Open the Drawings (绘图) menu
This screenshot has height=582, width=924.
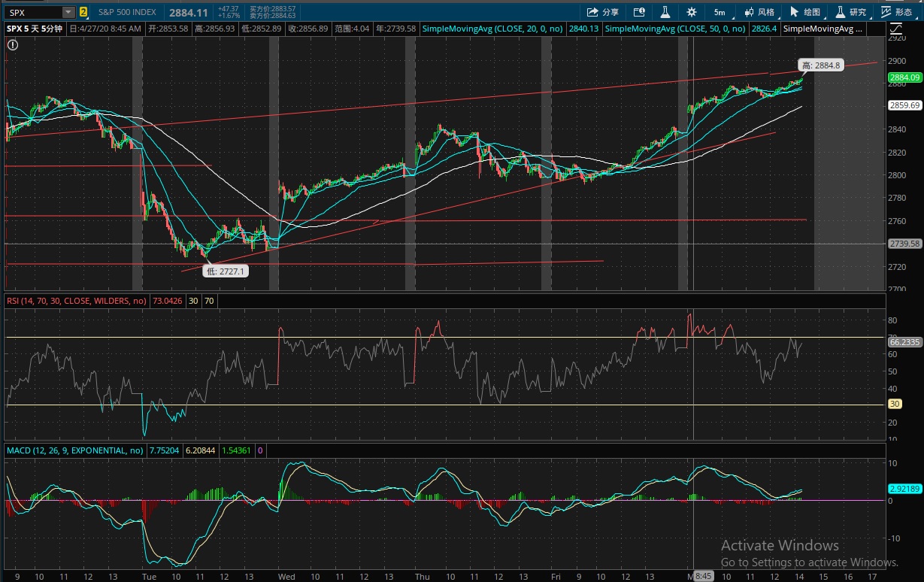pos(806,12)
